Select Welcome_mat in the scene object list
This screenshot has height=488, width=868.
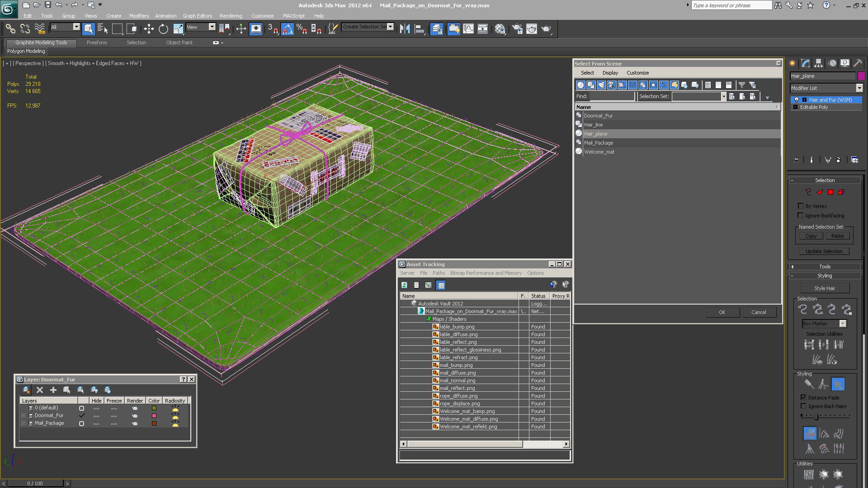click(599, 152)
